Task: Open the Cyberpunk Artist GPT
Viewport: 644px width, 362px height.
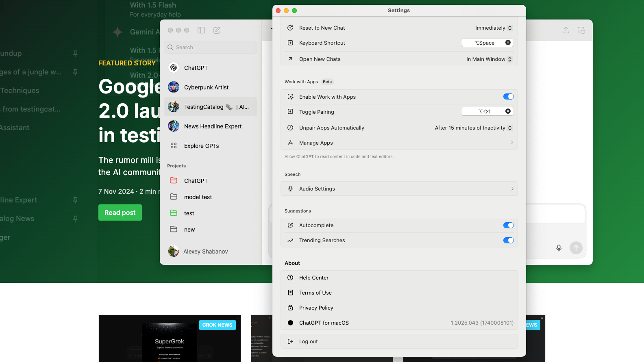Action: (211, 87)
